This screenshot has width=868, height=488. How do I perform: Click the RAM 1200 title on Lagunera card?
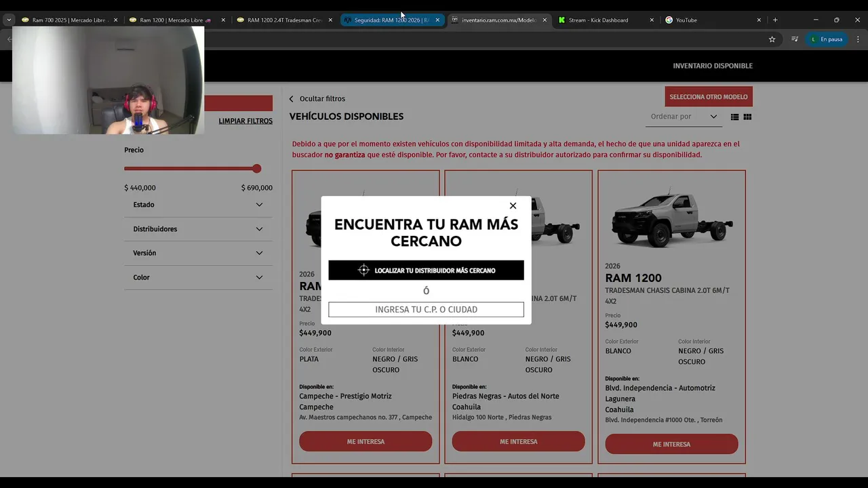click(633, 278)
